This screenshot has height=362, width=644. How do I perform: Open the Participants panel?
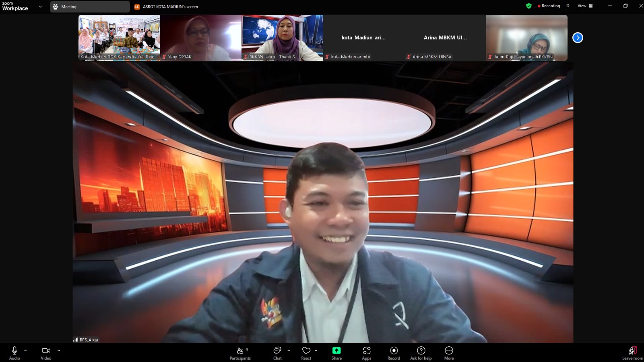point(240,353)
